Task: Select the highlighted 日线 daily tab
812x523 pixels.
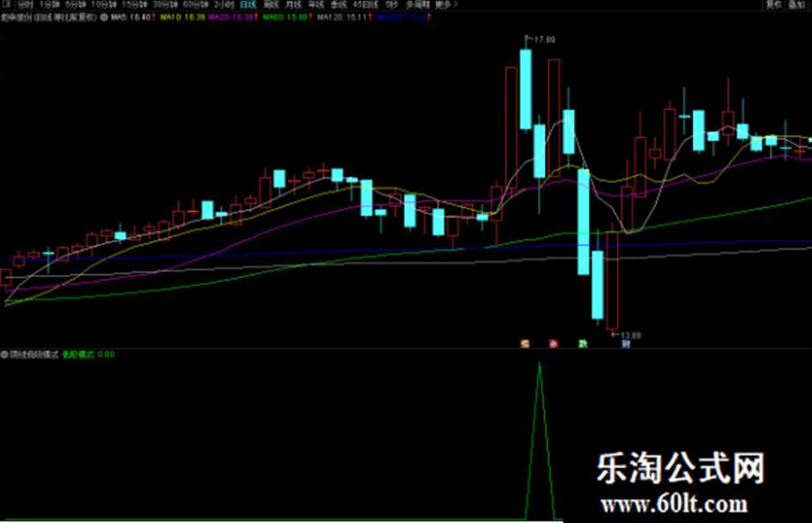Action: 248,4
